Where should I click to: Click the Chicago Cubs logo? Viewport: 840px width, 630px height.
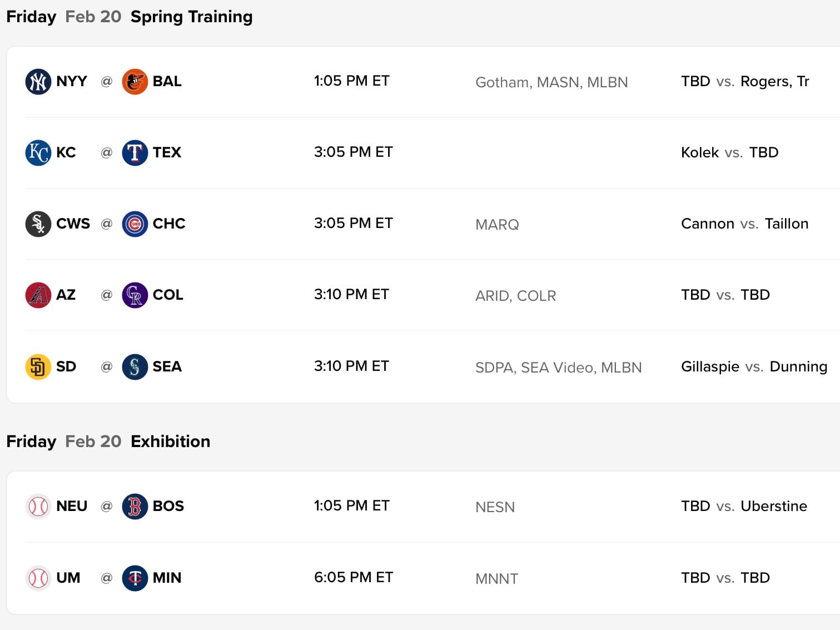pos(135,224)
